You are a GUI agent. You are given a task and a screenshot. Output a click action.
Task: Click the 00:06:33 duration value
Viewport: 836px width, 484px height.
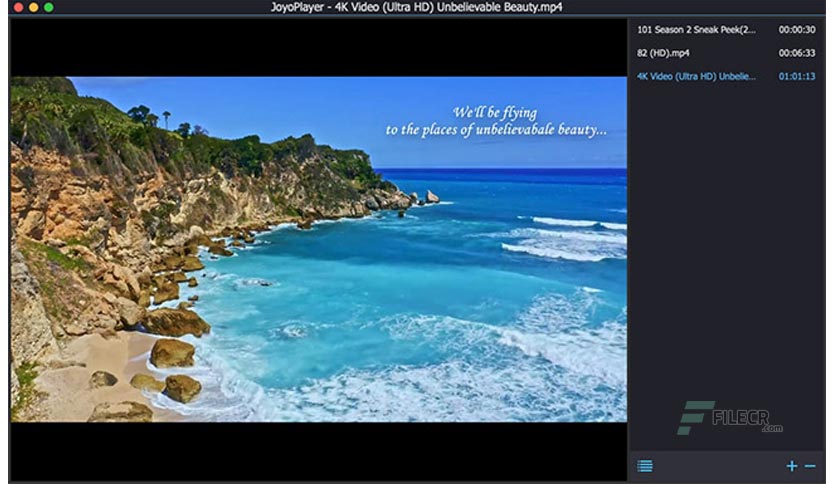pos(797,53)
